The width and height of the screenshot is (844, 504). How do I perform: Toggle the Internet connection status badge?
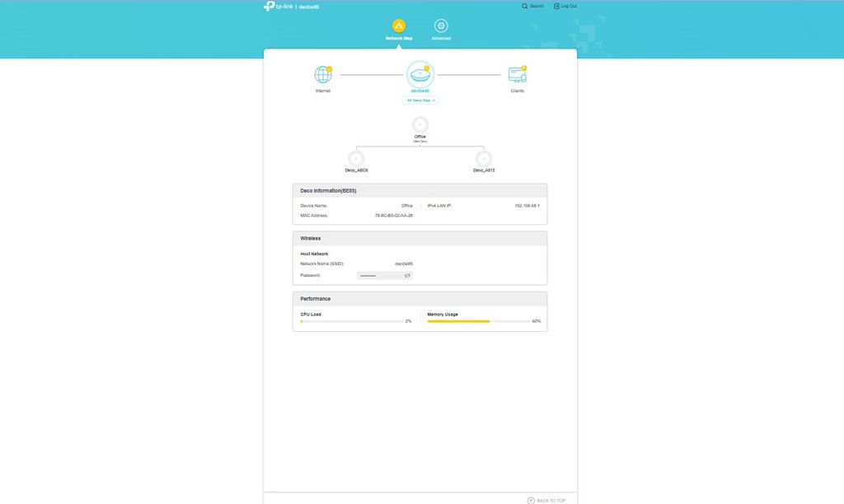click(330, 68)
